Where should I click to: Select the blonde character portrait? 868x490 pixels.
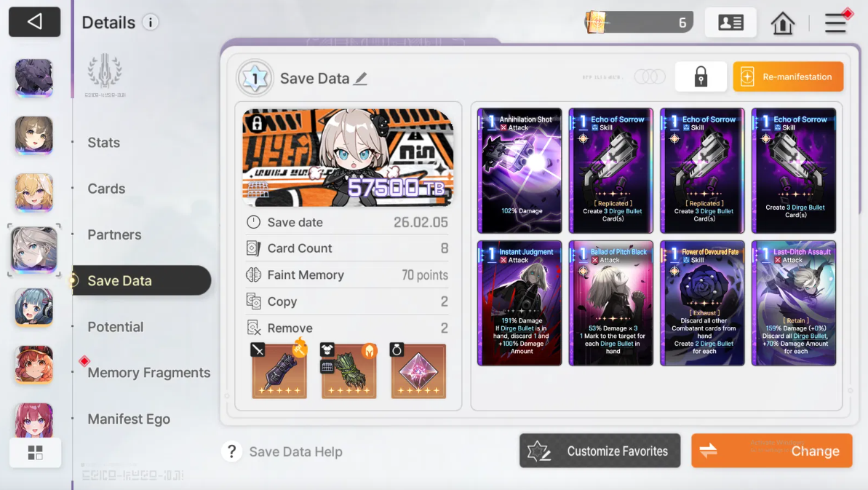tap(33, 193)
